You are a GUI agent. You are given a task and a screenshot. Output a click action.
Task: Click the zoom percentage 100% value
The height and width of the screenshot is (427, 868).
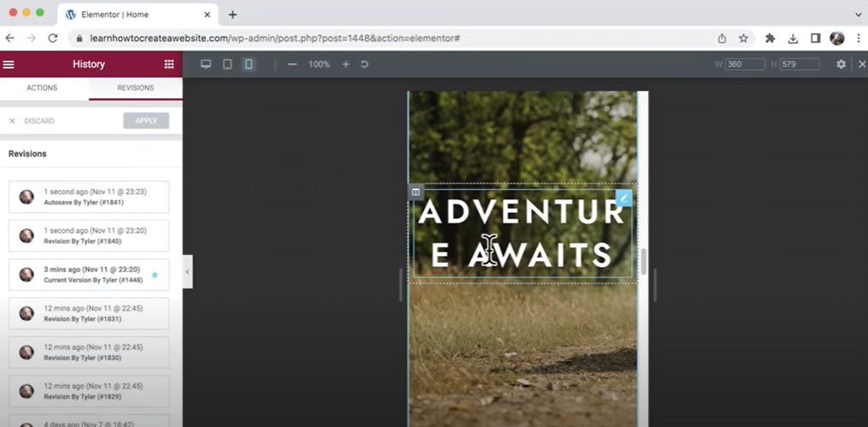click(x=319, y=64)
